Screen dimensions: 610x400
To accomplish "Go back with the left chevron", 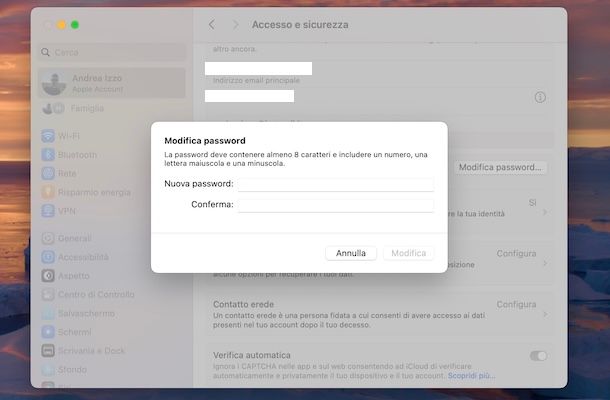I will 212,25.
